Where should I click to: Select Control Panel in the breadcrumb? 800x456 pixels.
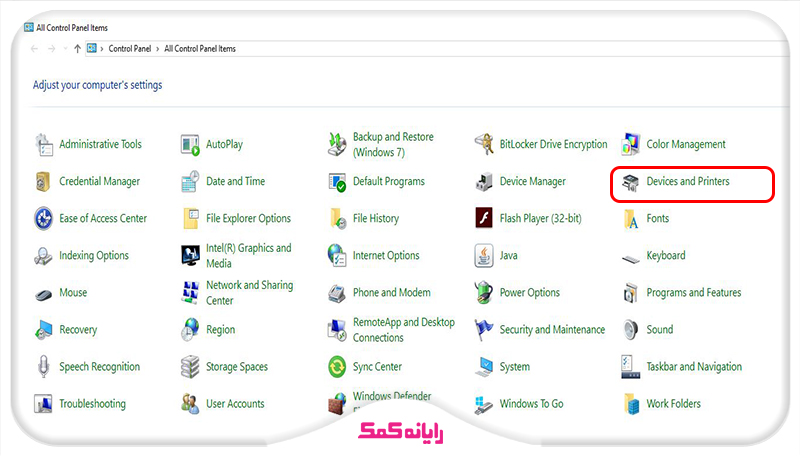point(130,49)
